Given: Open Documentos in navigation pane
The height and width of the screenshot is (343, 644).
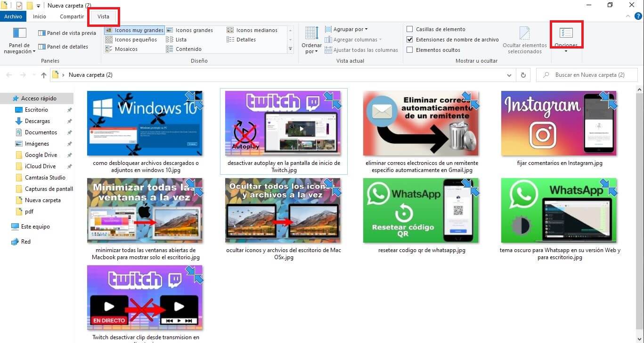Looking at the screenshot, I should point(41,132).
